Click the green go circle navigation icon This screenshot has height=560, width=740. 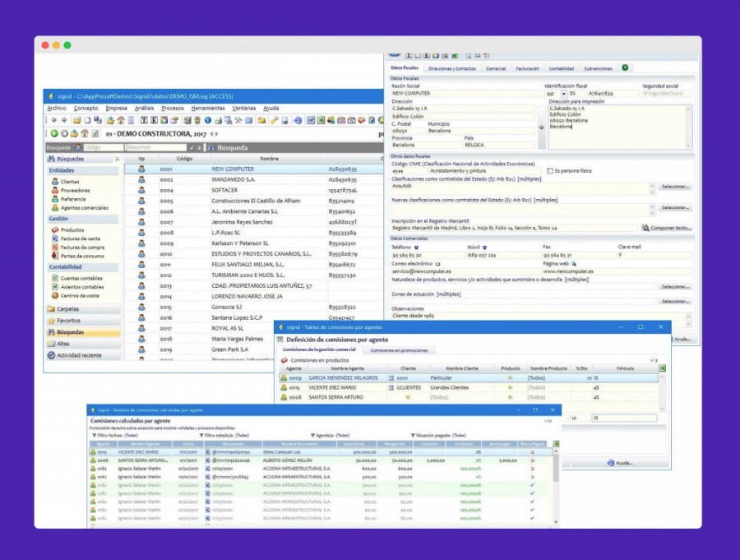click(x=55, y=133)
